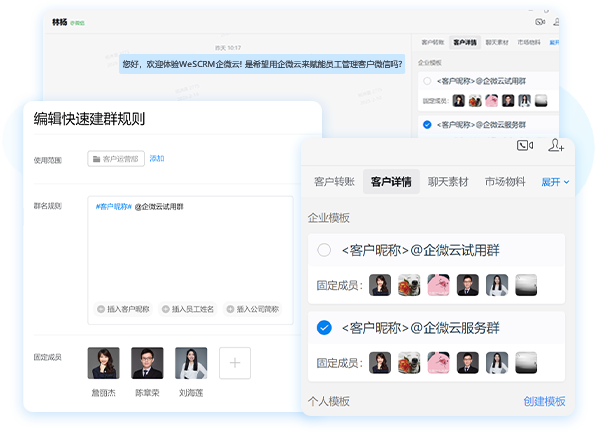Click white-clothed woman avatar in 企微云服务群 members
This screenshot has height=432, width=596.
[x=497, y=362]
